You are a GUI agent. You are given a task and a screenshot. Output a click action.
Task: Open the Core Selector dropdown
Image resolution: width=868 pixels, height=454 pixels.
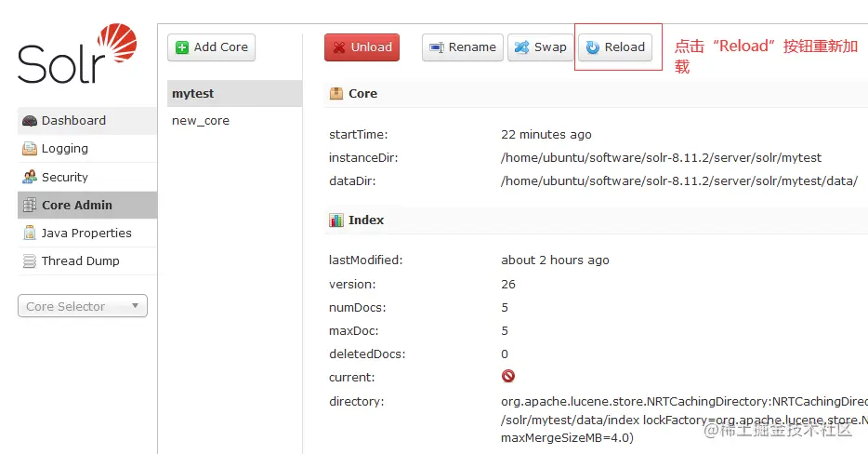83,306
